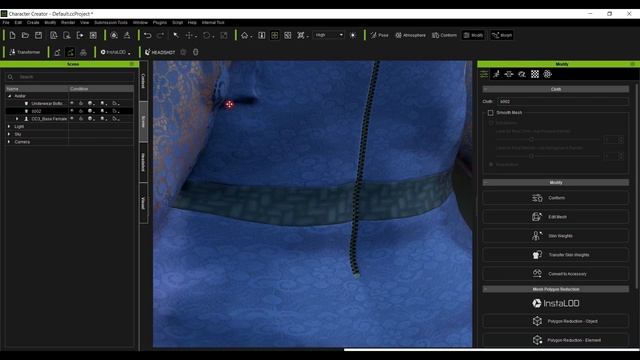The height and width of the screenshot is (360, 640).
Task: Toggle visibility eye for selected cloth row
Action: (x=72, y=111)
